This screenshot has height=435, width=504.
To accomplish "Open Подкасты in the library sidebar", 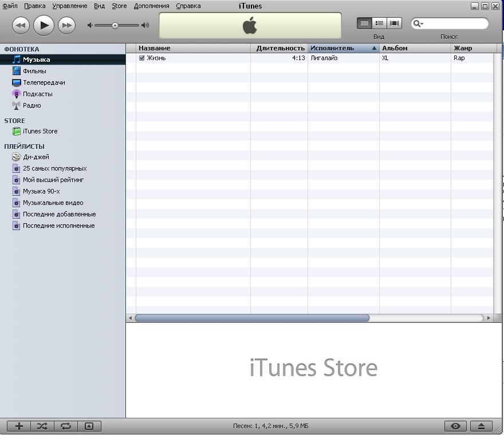I will (x=37, y=94).
